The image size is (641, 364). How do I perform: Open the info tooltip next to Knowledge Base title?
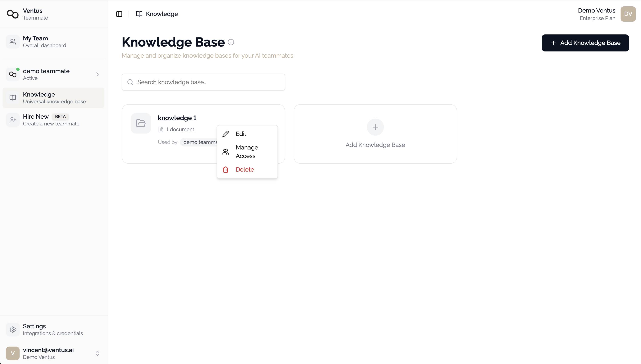231,42
